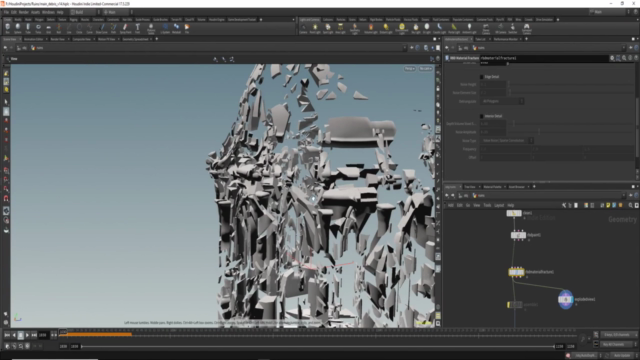Add a Sky Light from shelf
The image size is (640, 360).
416,28
